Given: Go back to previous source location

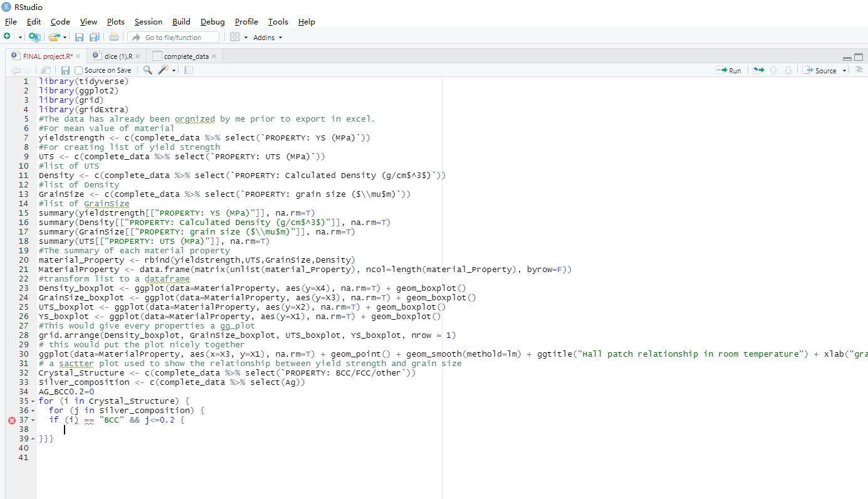Looking at the screenshot, I should pos(16,70).
